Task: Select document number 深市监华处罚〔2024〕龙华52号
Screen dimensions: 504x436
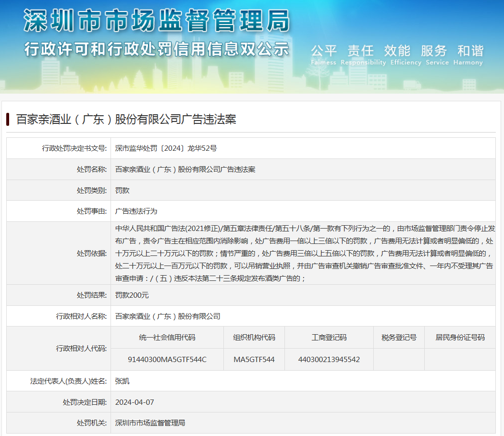Action: (x=166, y=148)
